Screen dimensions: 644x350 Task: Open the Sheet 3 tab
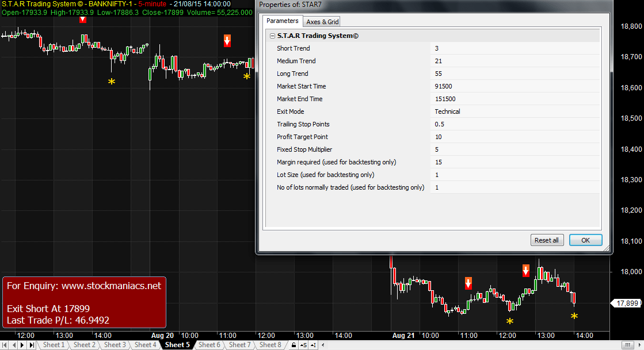pos(115,345)
